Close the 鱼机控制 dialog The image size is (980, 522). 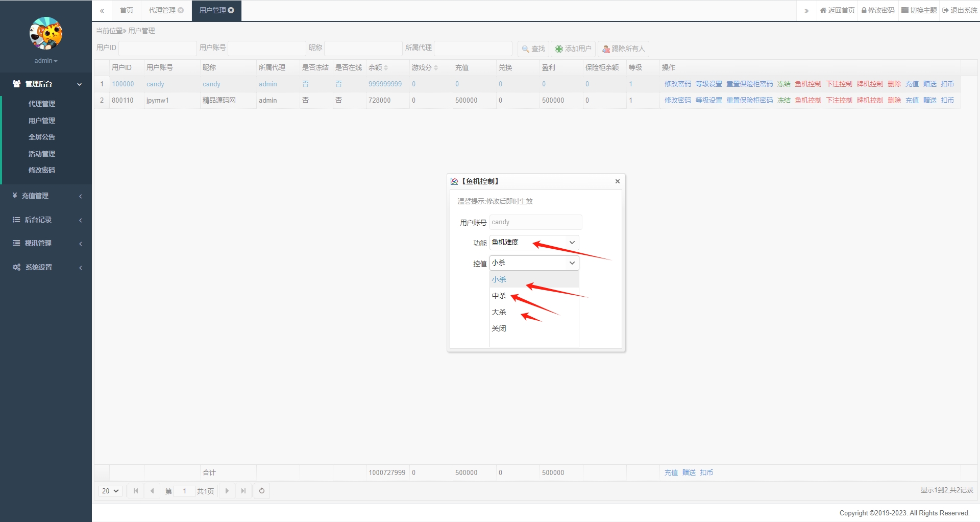tap(617, 181)
